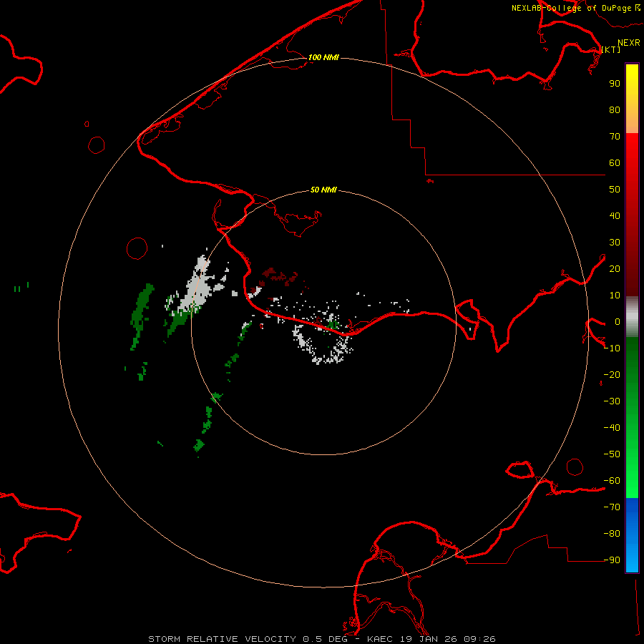644x644 pixels.
Task: Click the -10 scale label
Action: (612, 348)
